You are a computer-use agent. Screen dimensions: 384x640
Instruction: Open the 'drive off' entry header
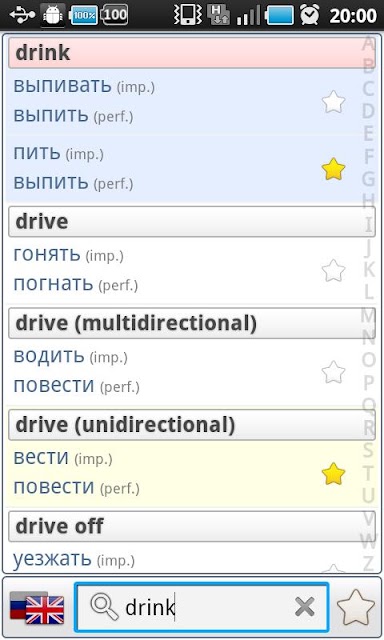click(x=192, y=527)
